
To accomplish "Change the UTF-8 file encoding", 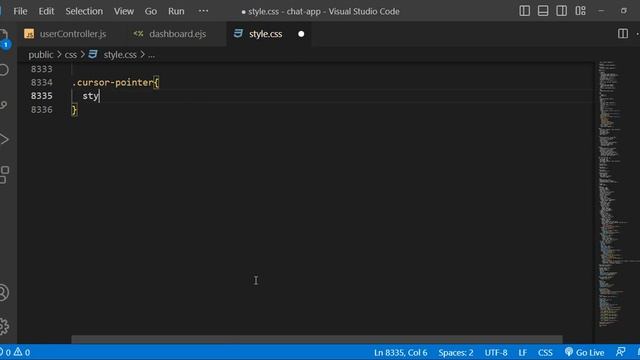I will click(496, 352).
